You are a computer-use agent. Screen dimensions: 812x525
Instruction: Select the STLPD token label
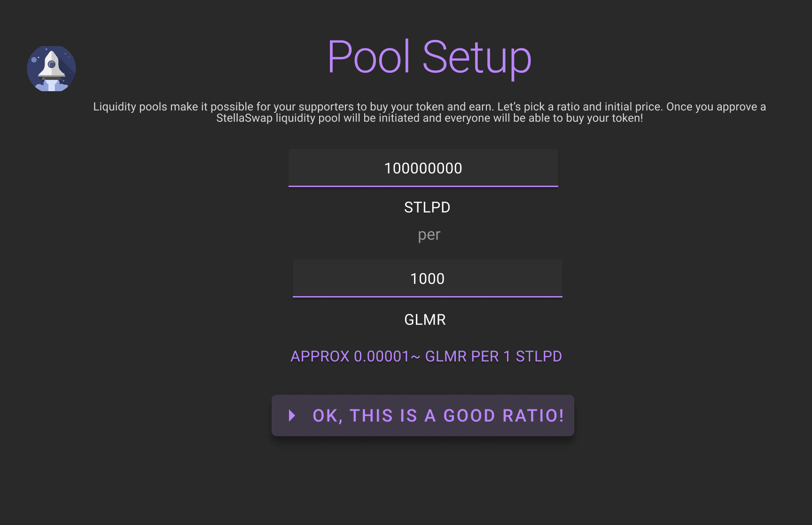click(x=427, y=207)
